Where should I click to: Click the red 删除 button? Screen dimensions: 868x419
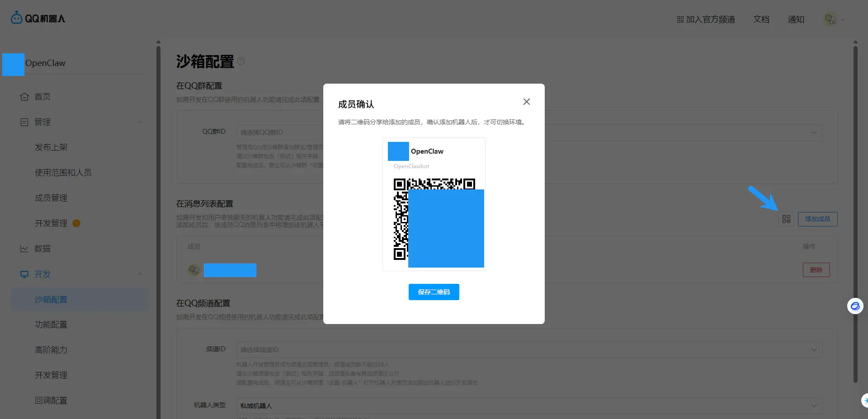click(x=816, y=270)
